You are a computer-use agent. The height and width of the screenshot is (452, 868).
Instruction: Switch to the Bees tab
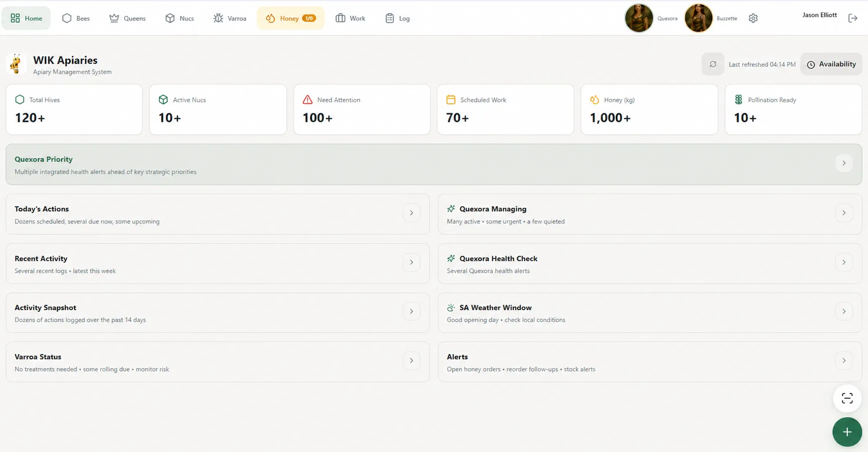pyautogui.click(x=76, y=18)
